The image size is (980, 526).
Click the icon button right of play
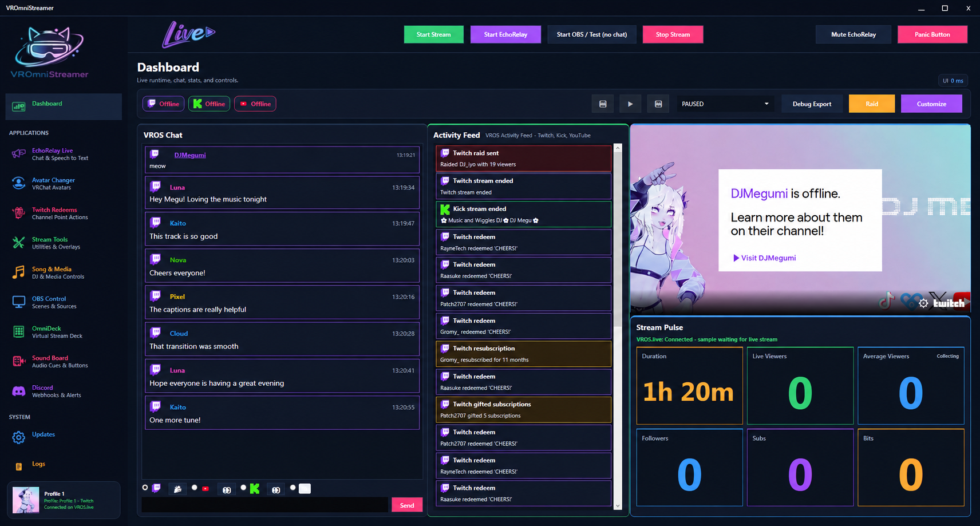click(658, 104)
